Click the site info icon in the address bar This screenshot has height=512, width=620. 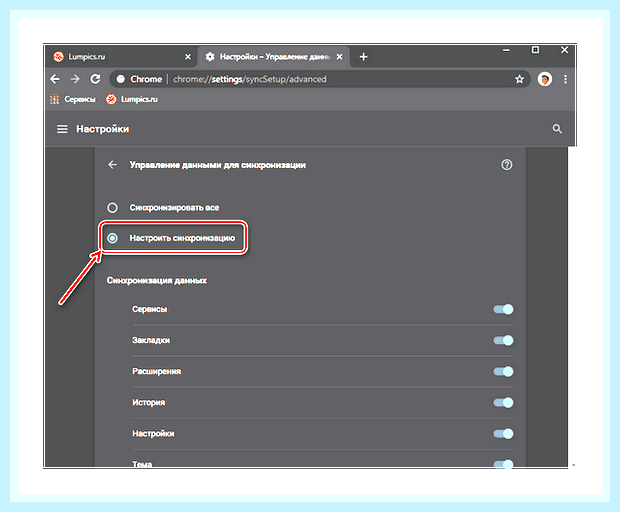point(121,79)
